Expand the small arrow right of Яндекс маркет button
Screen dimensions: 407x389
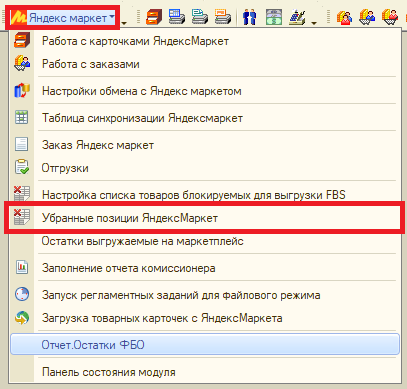[124, 23]
